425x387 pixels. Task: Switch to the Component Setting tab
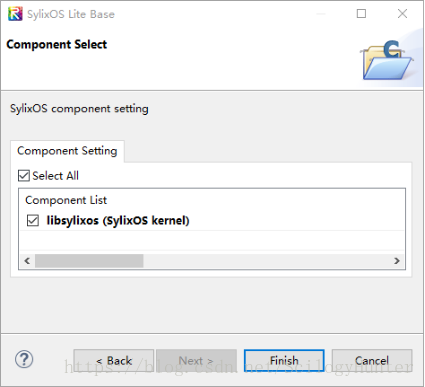tap(67, 151)
